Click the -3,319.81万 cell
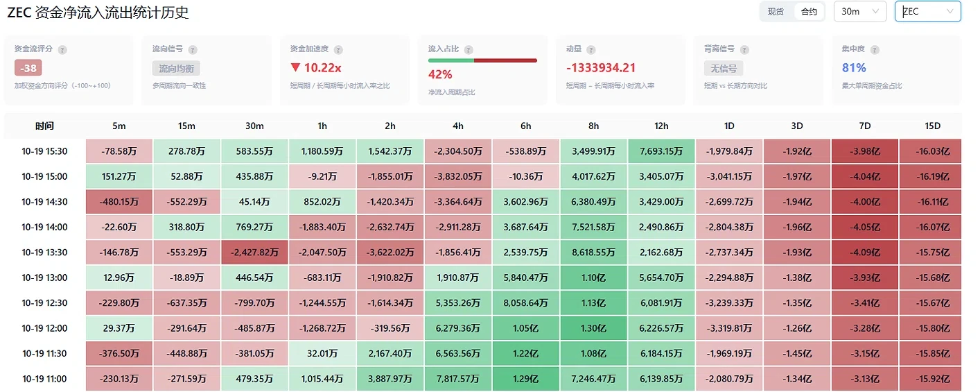 729,328
